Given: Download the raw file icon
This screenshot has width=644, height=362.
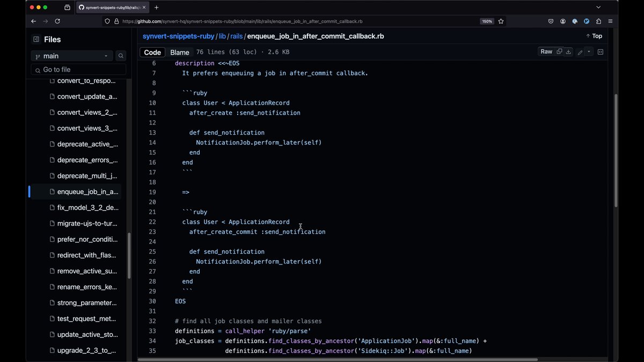Looking at the screenshot, I should point(568,51).
